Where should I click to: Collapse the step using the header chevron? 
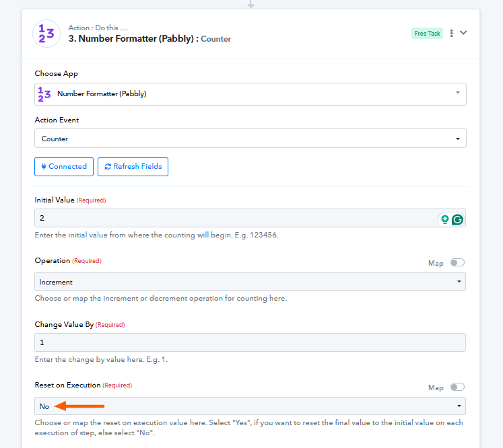(463, 32)
